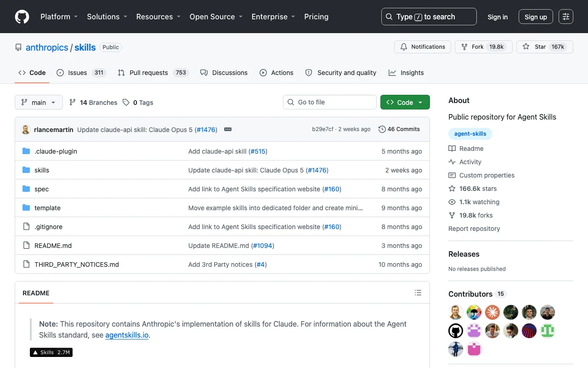Open the GitHub homepage logo

pyautogui.click(x=22, y=17)
